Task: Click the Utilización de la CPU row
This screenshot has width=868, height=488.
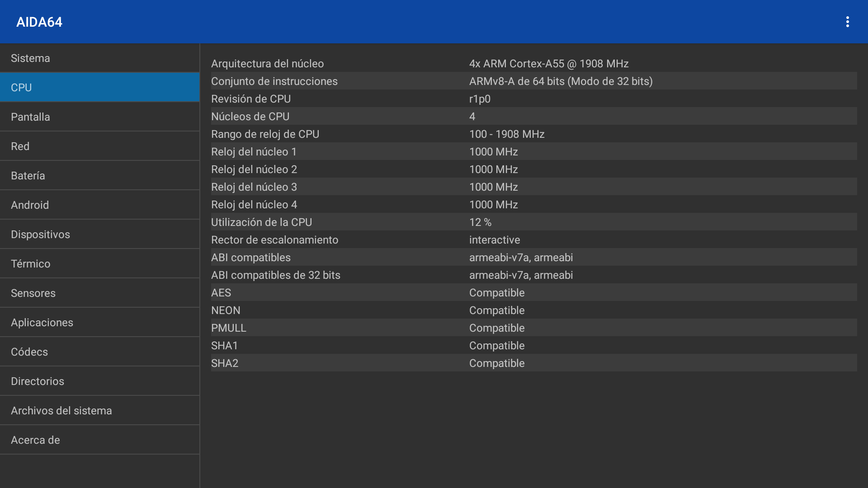Action: pyautogui.click(x=533, y=222)
